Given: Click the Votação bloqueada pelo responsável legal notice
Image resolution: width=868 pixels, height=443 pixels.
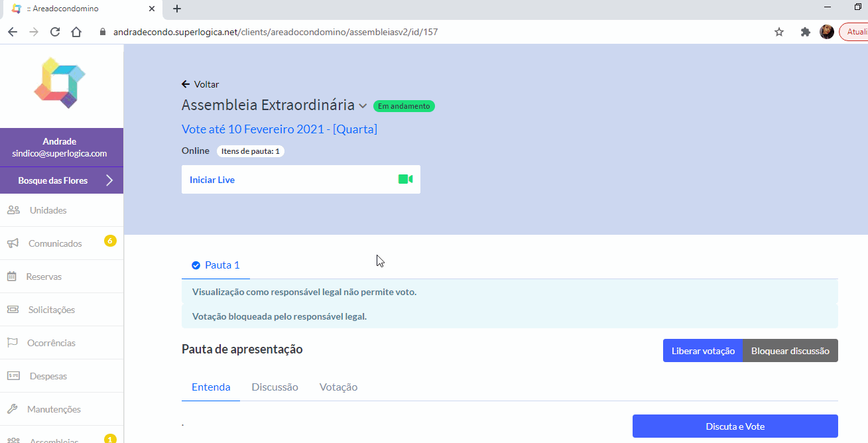Looking at the screenshot, I should click(510, 316).
